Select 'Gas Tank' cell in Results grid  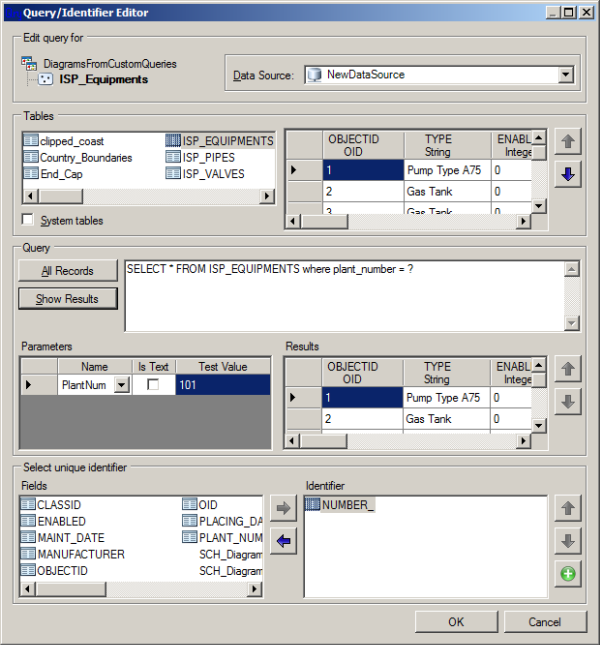(x=447, y=419)
